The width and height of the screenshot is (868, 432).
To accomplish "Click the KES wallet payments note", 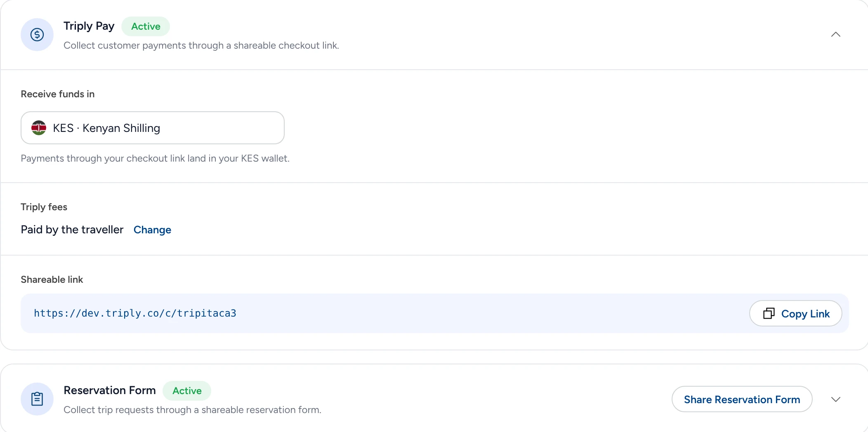I will click(x=155, y=158).
